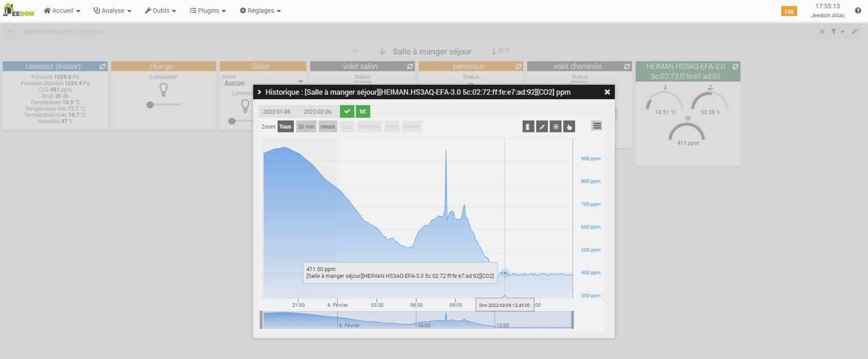Expand the Salon scene dropdown
The image size is (868, 359).
[x=301, y=81]
